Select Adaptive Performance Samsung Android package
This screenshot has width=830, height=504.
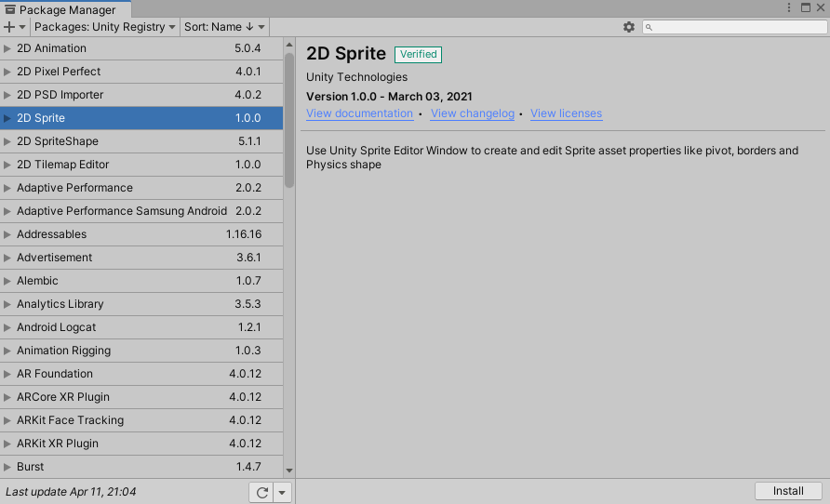tap(141, 211)
